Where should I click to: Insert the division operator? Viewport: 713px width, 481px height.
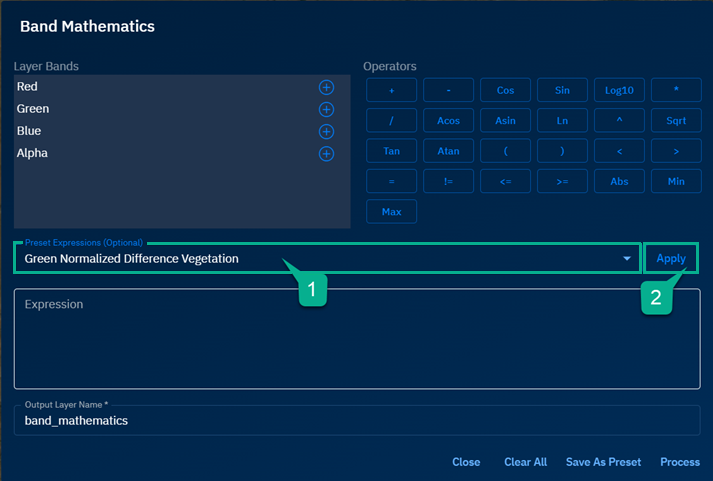coord(391,121)
